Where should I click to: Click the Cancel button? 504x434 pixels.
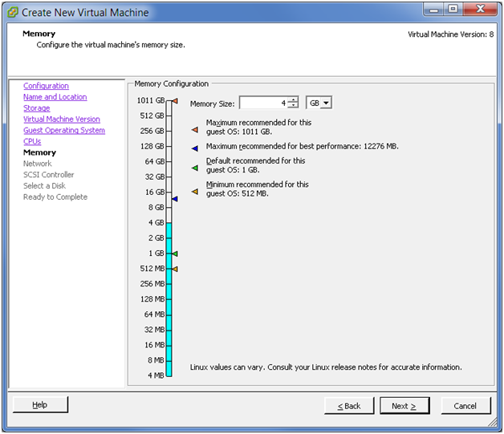pyautogui.click(x=465, y=406)
